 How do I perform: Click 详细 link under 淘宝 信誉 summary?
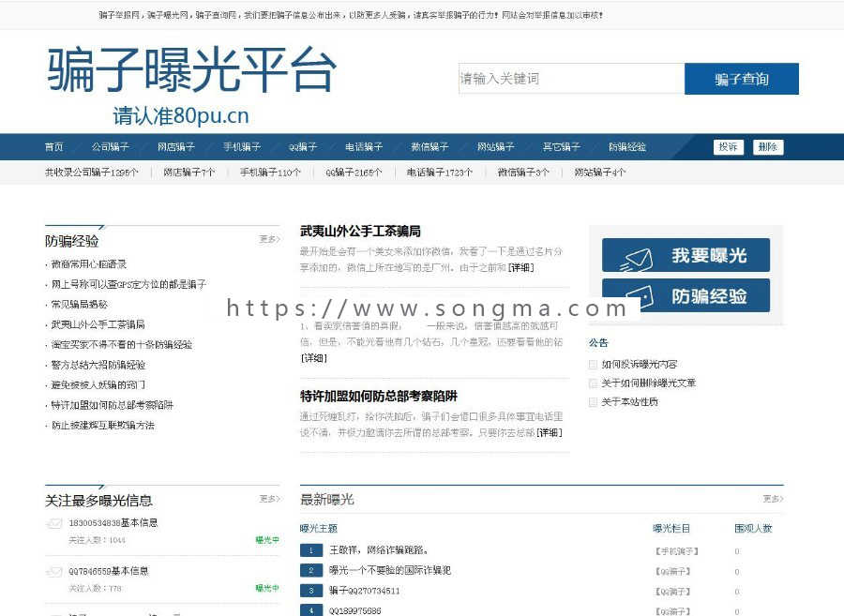point(313,358)
